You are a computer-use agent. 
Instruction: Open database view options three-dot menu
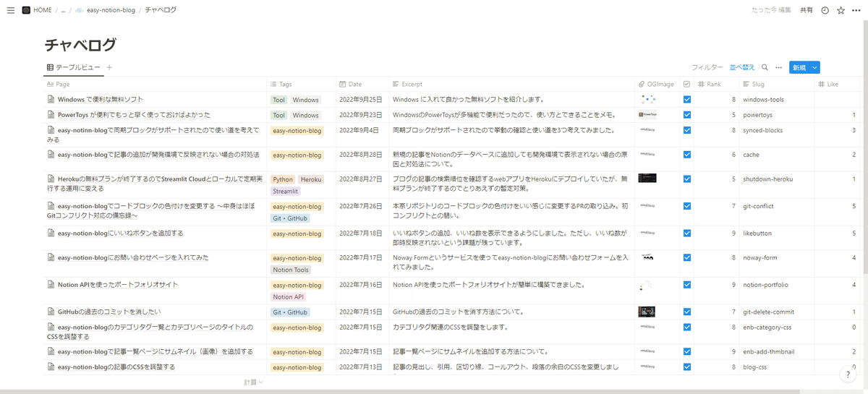click(x=779, y=67)
